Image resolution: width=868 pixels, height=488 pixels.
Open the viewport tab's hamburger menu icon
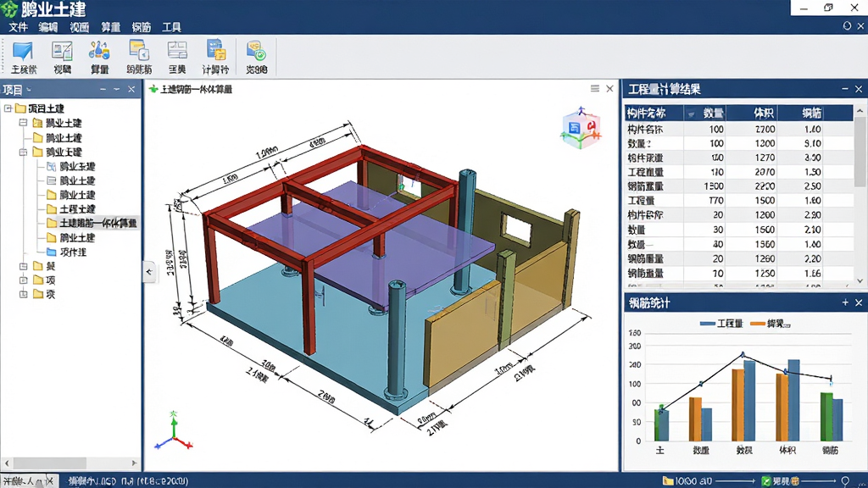pyautogui.click(x=594, y=88)
